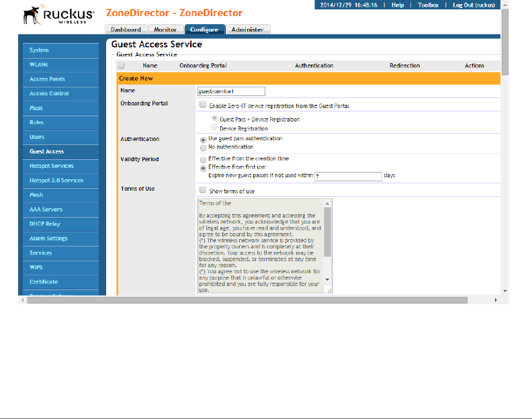Image resolution: width=532 pixels, height=419 pixels.
Task: Check the Show terms of use box
Action: [203, 189]
